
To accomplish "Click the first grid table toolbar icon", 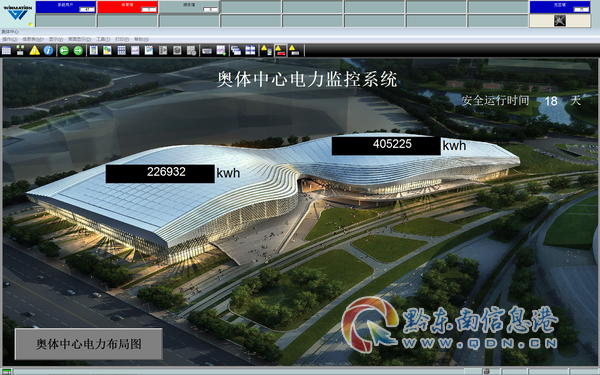I will coord(7,51).
